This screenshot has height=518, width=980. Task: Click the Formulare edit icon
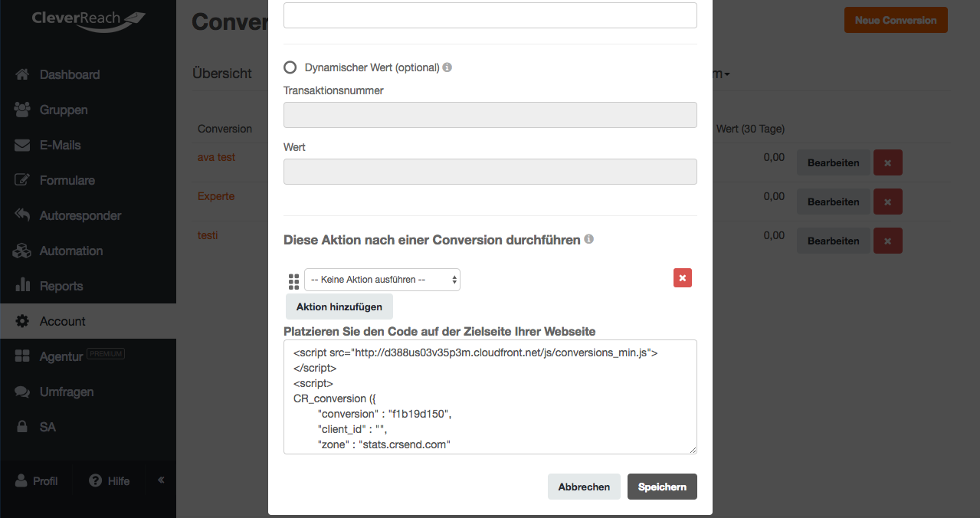pyautogui.click(x=22, y=180)
